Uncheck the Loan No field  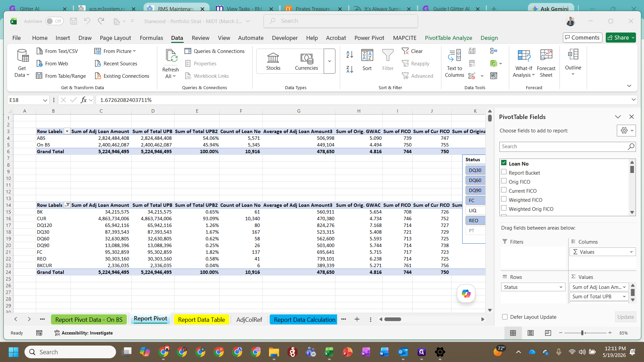tap(504, 163)
